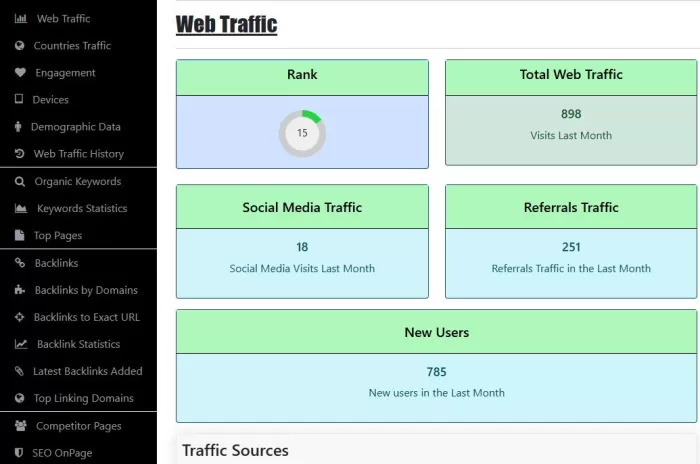The height and width of the screenshot is (464, 700).
Task: Go to Competitor Pages
Action: pos(79,426)
